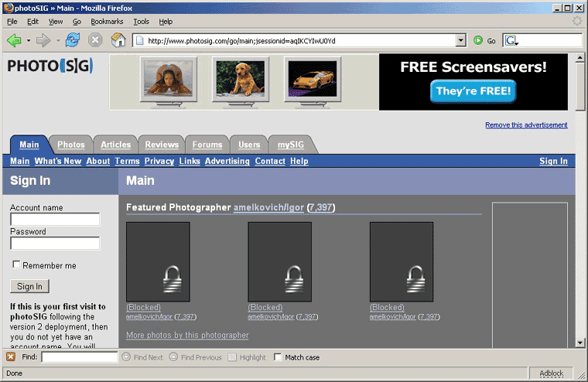This screenshot has height=382, width=588.
Task: Select the Main tab
Action: coord(29,145)
